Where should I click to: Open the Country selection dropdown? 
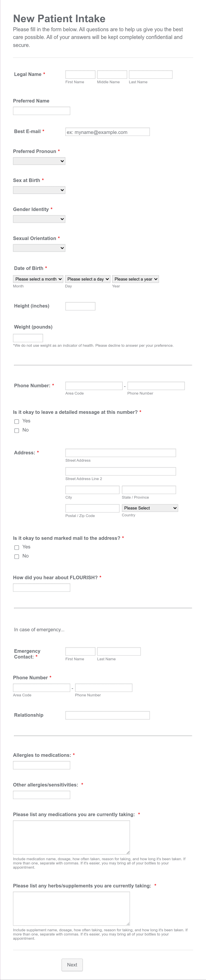click(x=150, y=508)
